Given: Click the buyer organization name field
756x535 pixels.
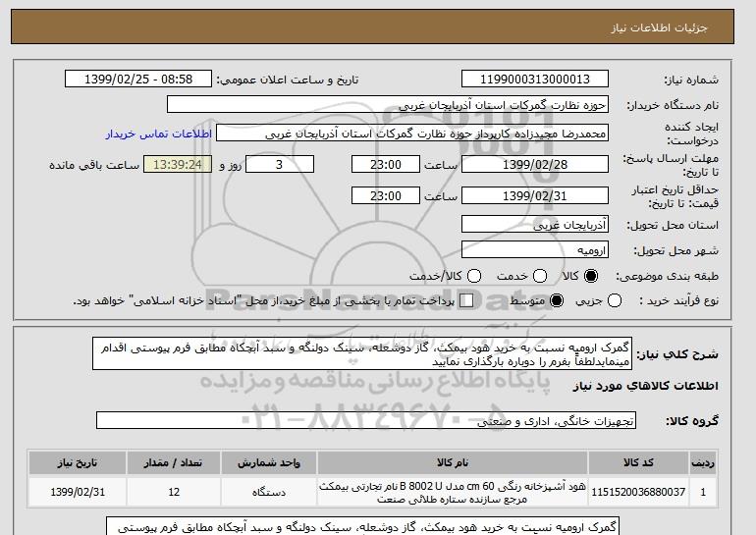Looking at the screenshot, I should pos(388,105).
